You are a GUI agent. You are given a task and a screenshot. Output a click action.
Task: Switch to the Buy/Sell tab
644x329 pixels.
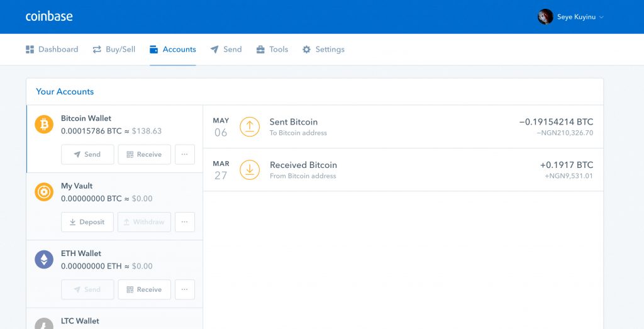114,49
